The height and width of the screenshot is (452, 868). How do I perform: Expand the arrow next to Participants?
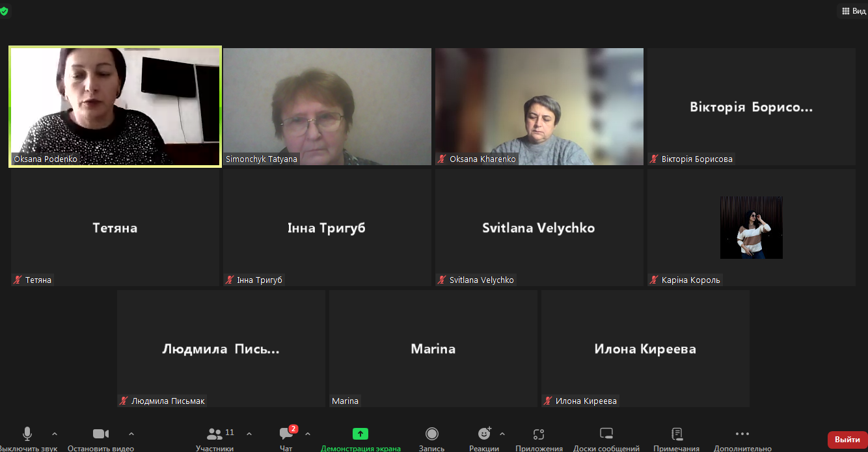(249, 434)
